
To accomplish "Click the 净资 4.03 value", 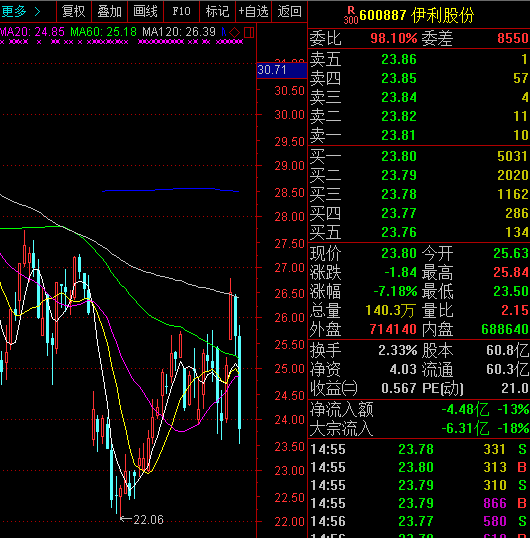I will coord(403,370).
